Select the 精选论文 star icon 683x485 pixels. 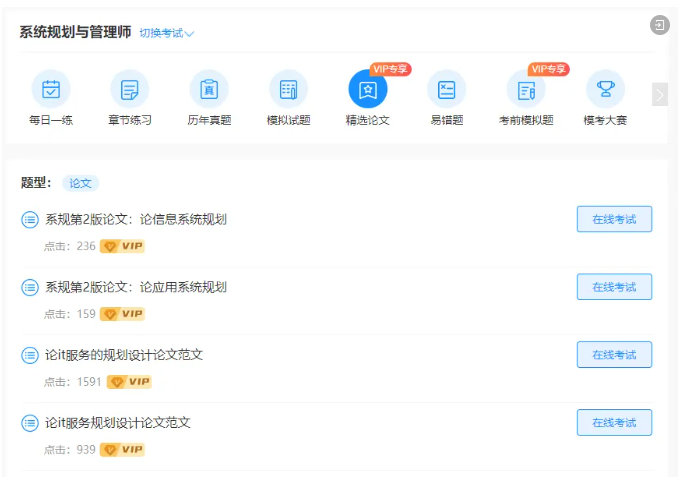368,90
